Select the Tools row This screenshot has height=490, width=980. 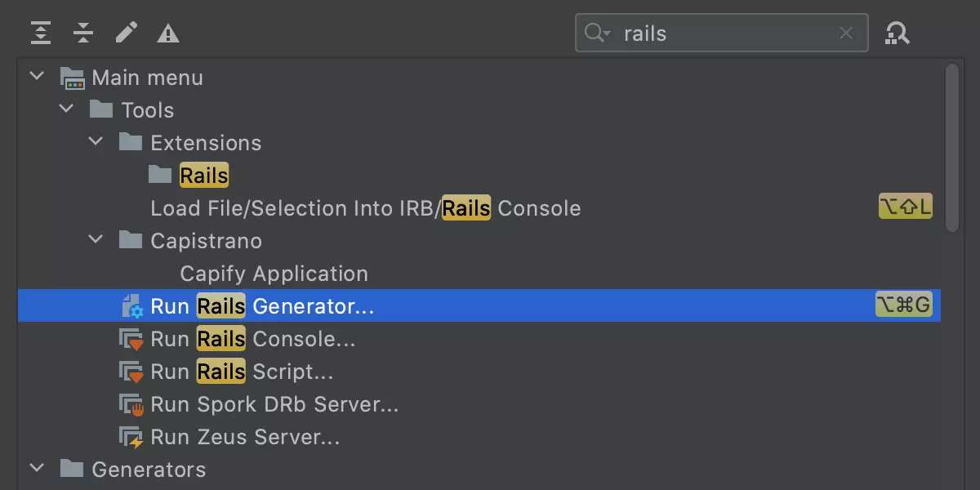(479, 110)
